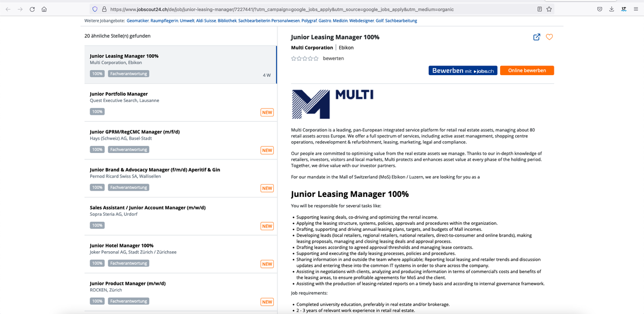Open the 'Junior Hotel Manager 100%' listing

coord(122,245)
